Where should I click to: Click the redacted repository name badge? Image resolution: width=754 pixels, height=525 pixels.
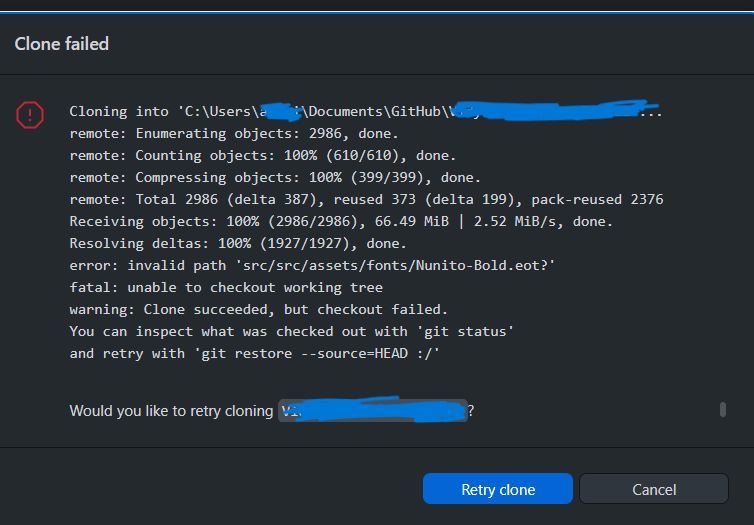pyautogui.click(x=373, y=411)
